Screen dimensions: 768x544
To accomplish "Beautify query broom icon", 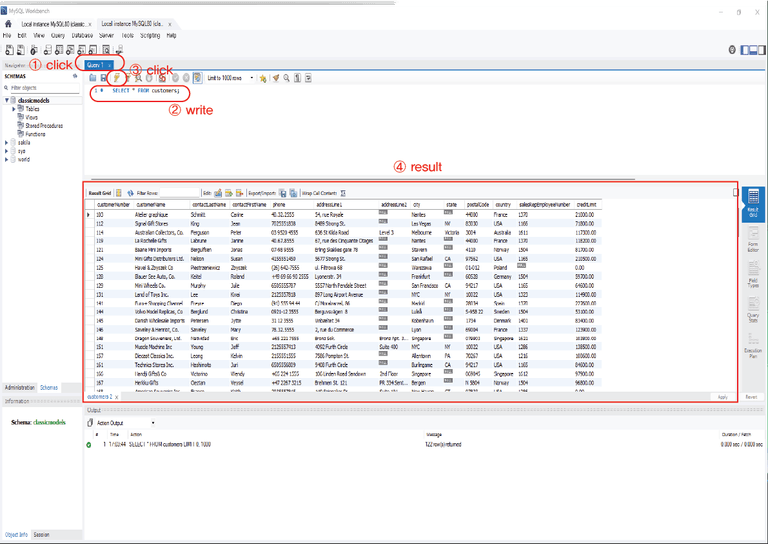I will 276,78.
